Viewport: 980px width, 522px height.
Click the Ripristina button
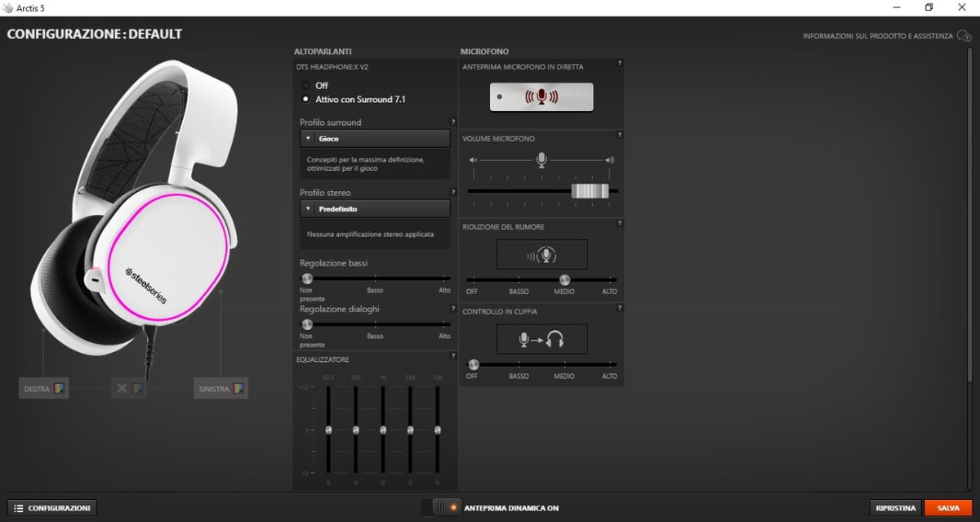(x=895, y=507)
